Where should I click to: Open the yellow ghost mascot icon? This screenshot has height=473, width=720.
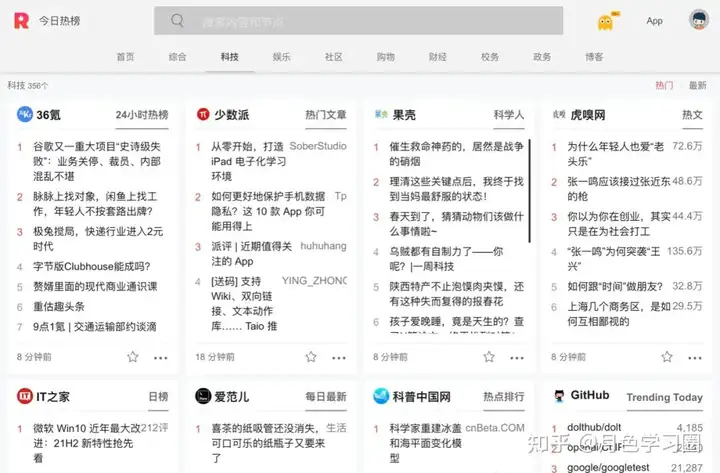(606, 22)
